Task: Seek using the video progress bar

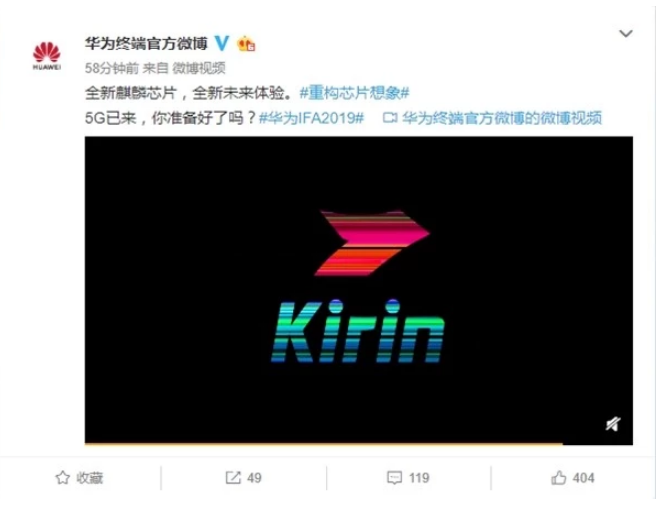Action: (x=359, y=443)
